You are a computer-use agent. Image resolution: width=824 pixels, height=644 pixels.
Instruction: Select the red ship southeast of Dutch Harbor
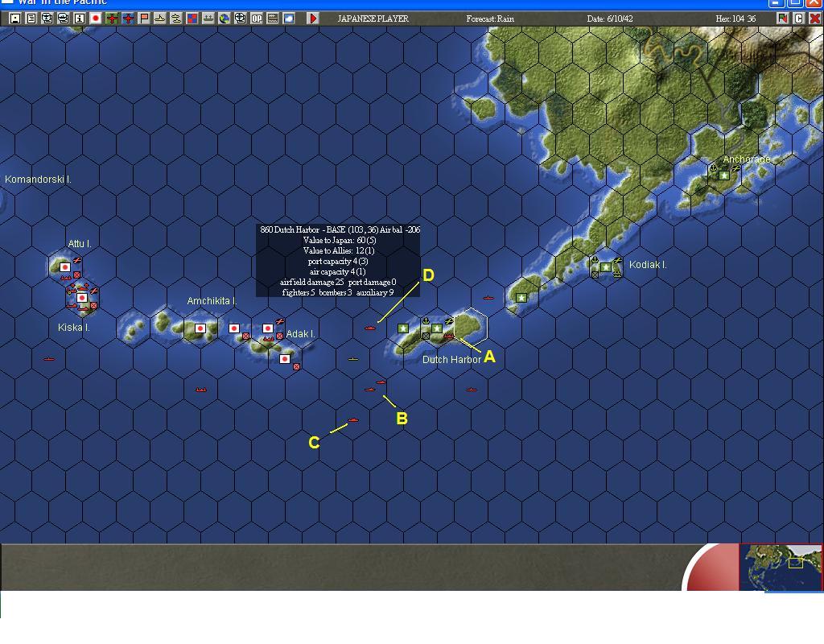(x=472, y=390)
